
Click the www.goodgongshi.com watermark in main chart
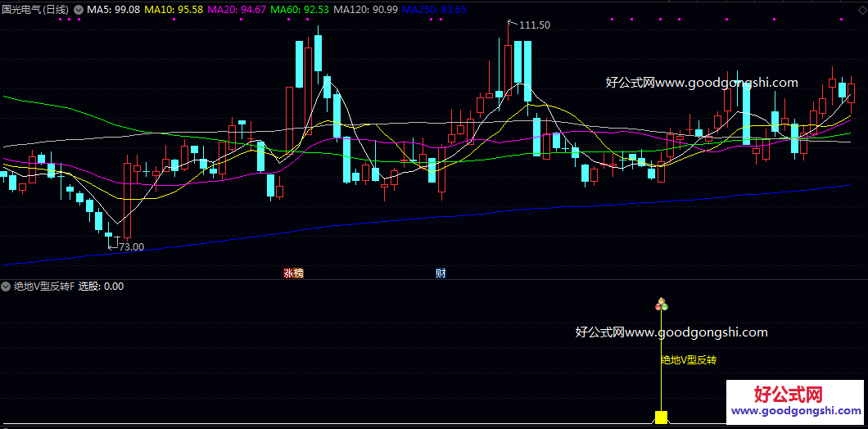[x=702, y=83]
